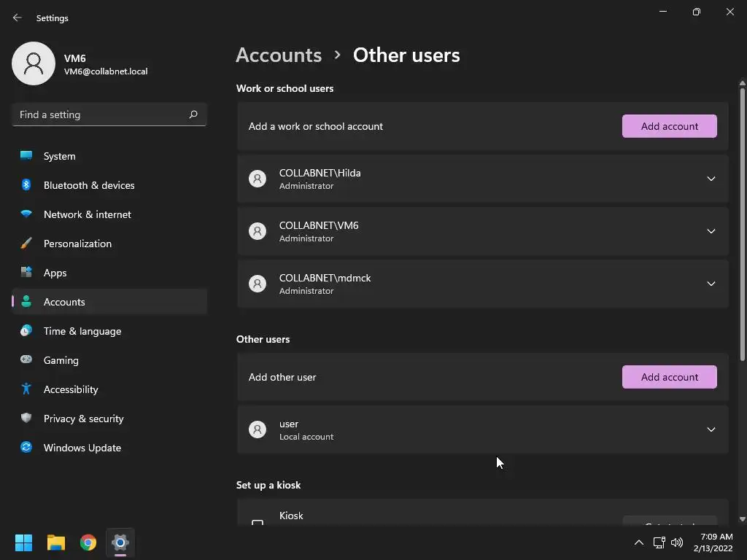Click the back arrow in Settings
The image size is (747, 560).
(18, 17)
